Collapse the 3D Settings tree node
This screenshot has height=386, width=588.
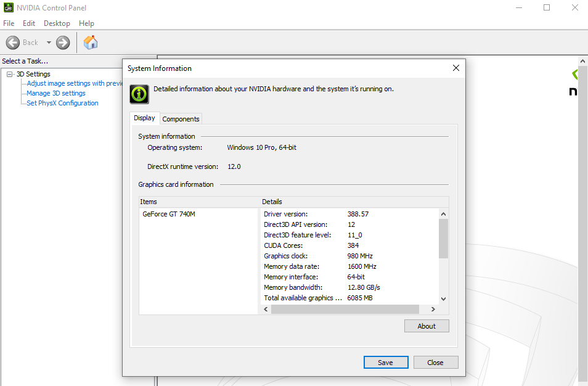9,74
